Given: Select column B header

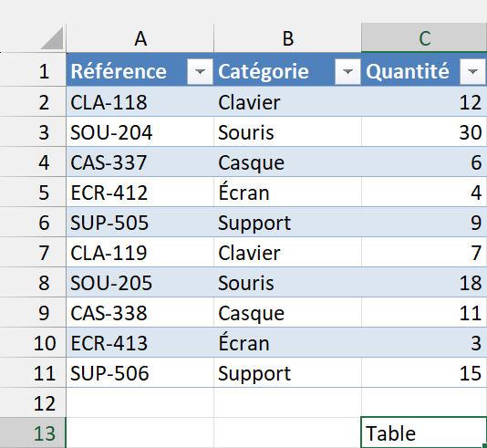Looking at the screenshot, I should pyautogui.click(x=287, y=38).
